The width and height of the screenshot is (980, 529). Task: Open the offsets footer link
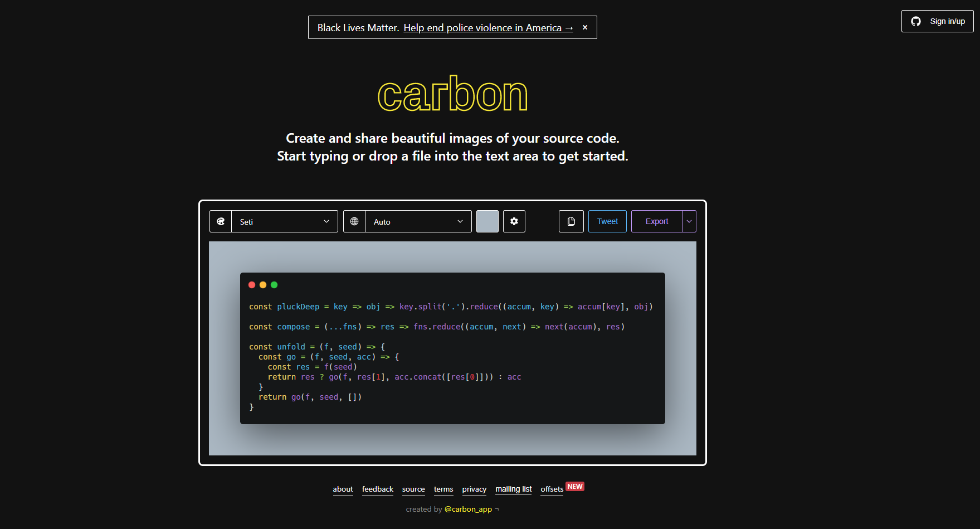(552, 489)
